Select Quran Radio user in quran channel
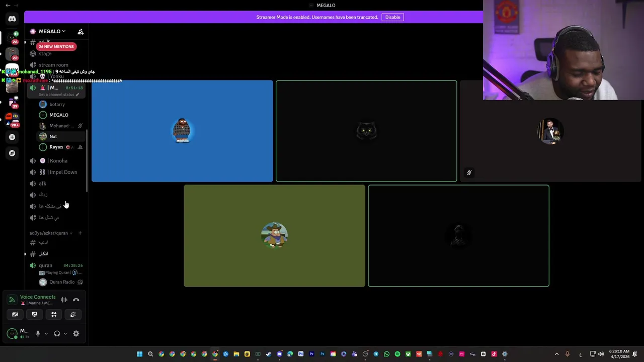 pos(61,282)
